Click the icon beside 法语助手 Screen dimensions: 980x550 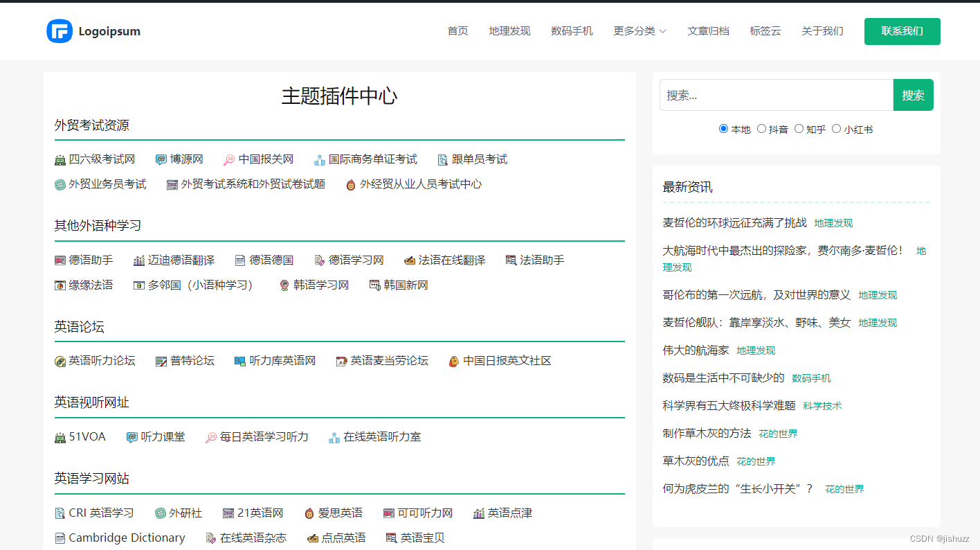[511, 260]
